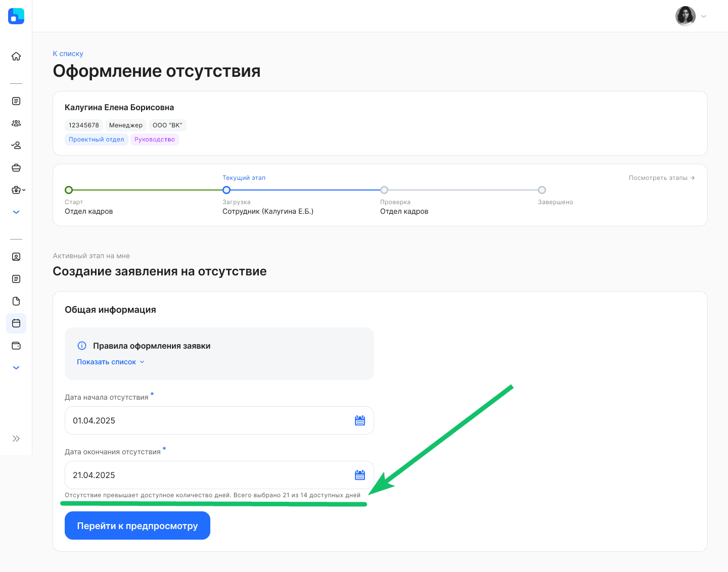Click the 'Общая информация' section title
Viewport: 728px width, 572px height.
tap(110, 310)
